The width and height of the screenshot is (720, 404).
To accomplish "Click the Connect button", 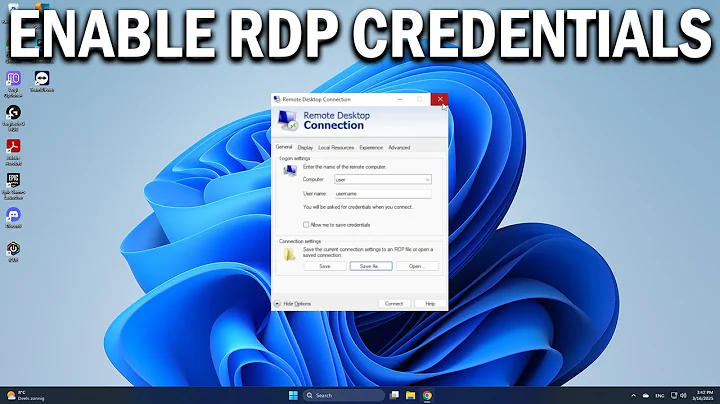I will 394,304.
